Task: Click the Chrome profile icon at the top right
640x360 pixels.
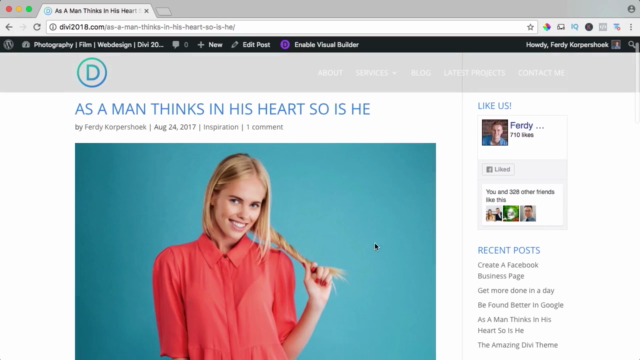Action: (631, 9)
